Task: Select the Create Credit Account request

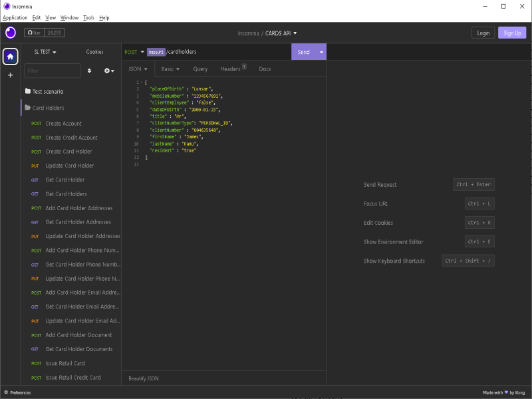Action: pos(71,138)
